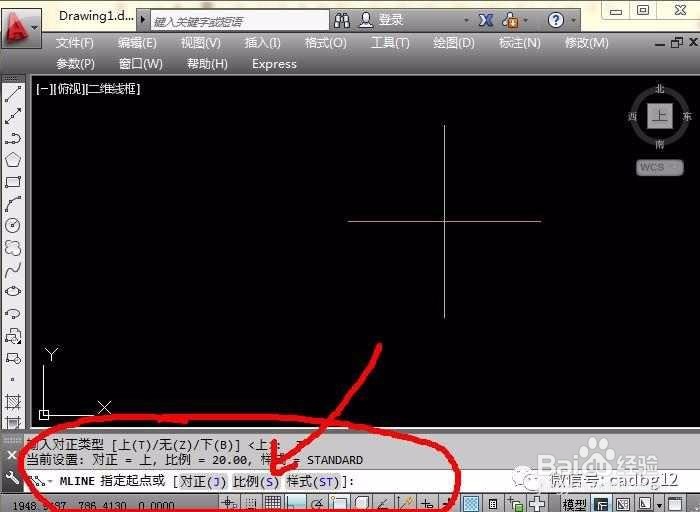The width and height of the screenshot is (700, 512).
Task: Open the 文件(F) menu
Action: (x=75, y=43)
